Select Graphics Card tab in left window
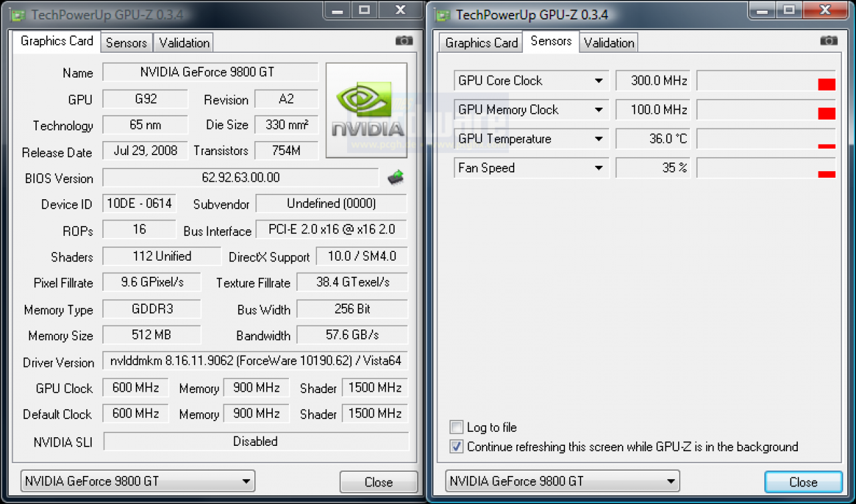The width and height of the screenshot is (856, 504). coord(57,41)
